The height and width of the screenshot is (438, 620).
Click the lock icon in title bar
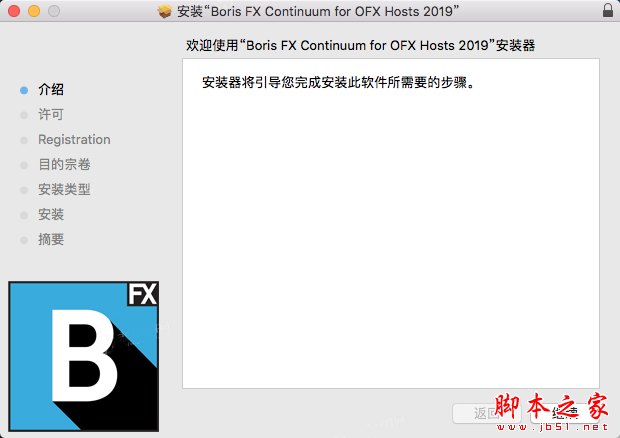point(608,11)
